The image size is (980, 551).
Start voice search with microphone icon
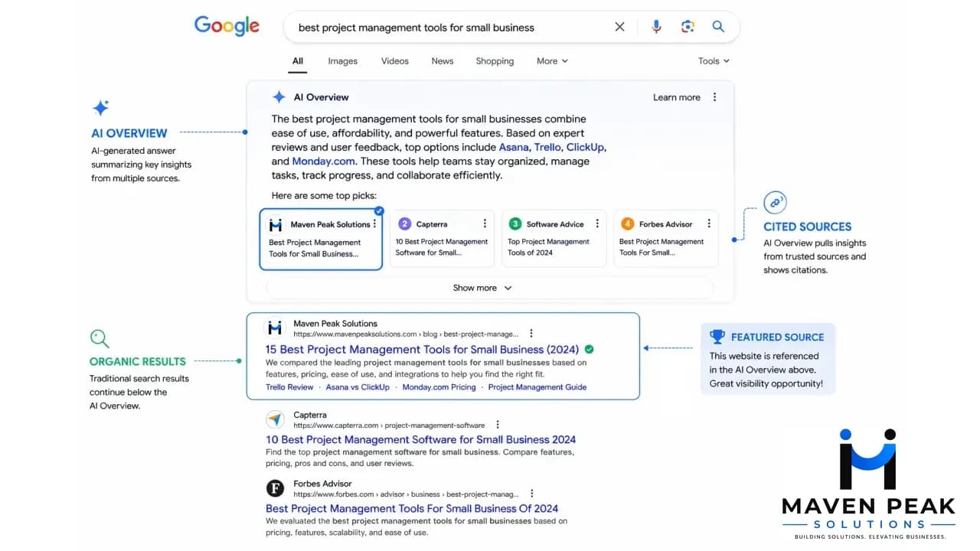pyautogui.click(x=656, y=27)
